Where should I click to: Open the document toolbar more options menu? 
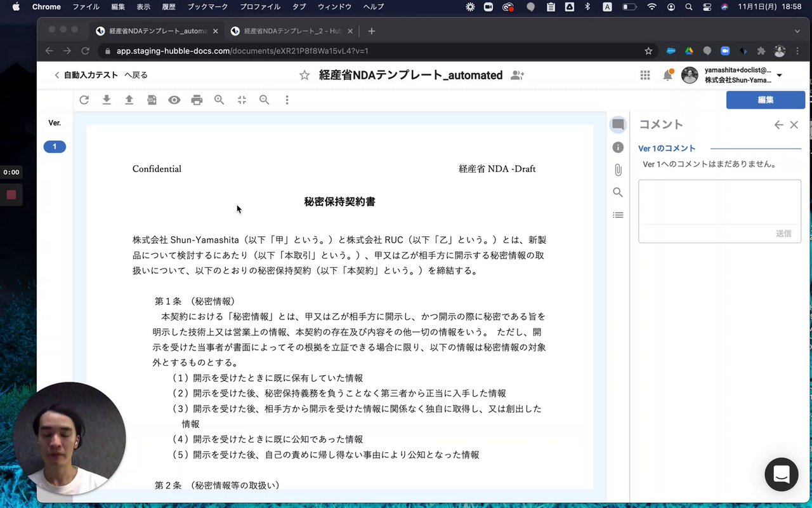point(287,100)
